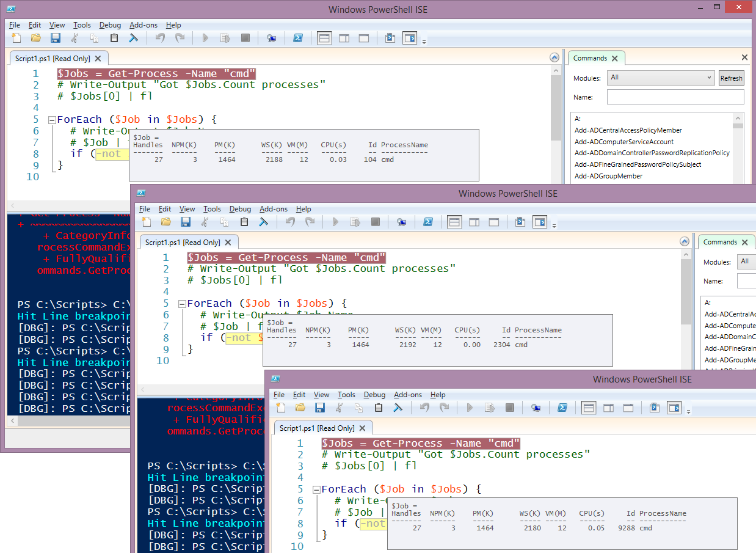Open Add-ons menu in middle window

point(274,209)
